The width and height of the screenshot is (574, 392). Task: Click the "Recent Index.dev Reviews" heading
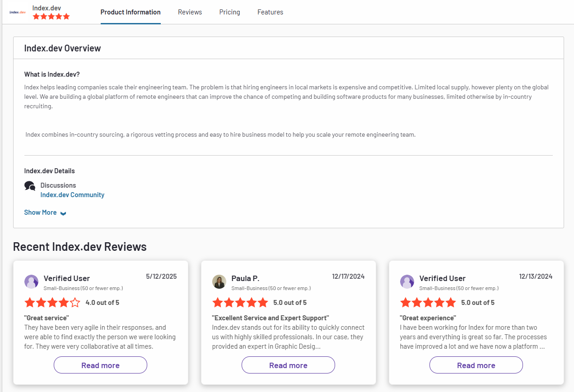80,247
